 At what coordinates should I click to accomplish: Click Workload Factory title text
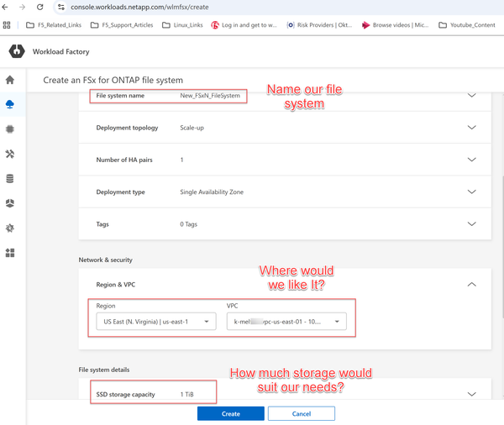tap(61, 52)
